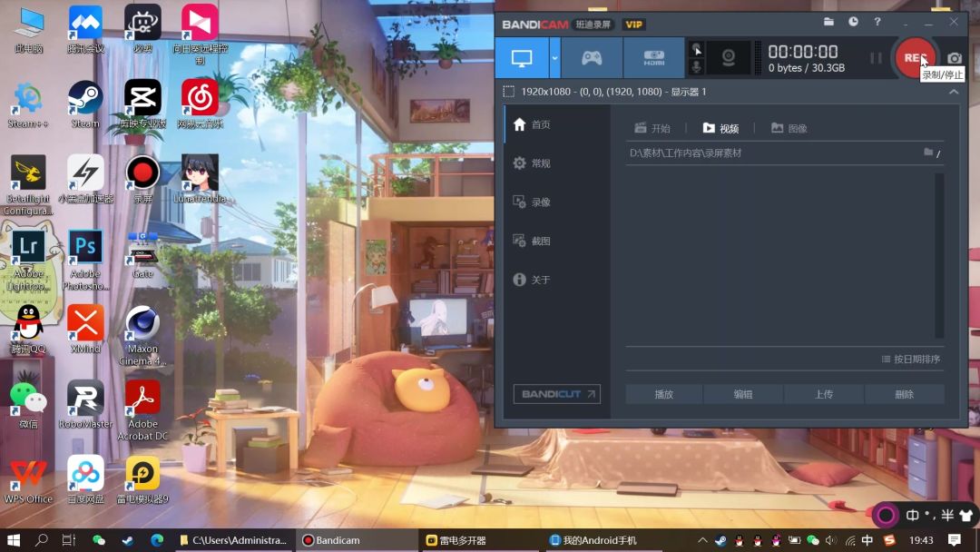Open the scheduled recording clock icon

(x=853, y=22)
